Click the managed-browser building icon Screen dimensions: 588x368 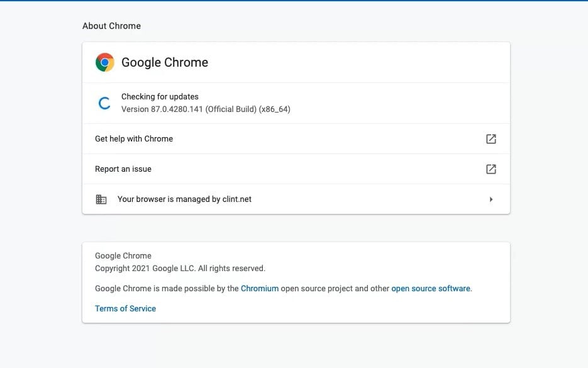pyautogui.click(x=101, y=199)
